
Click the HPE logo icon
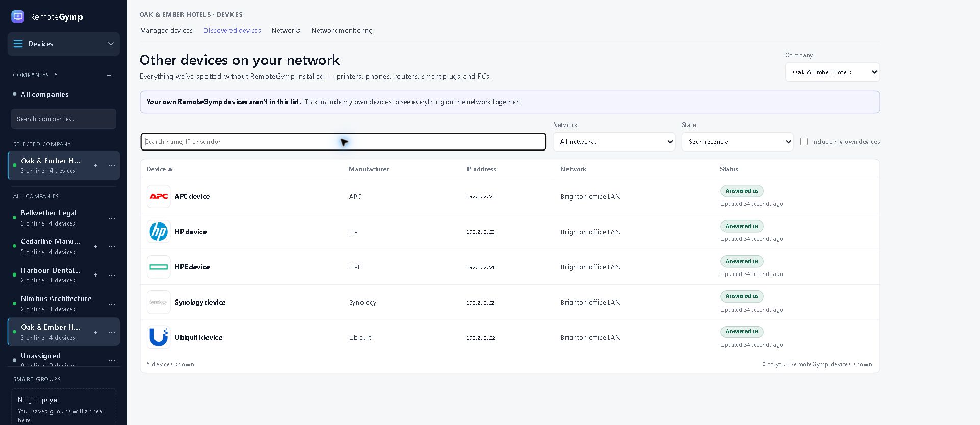159,267
